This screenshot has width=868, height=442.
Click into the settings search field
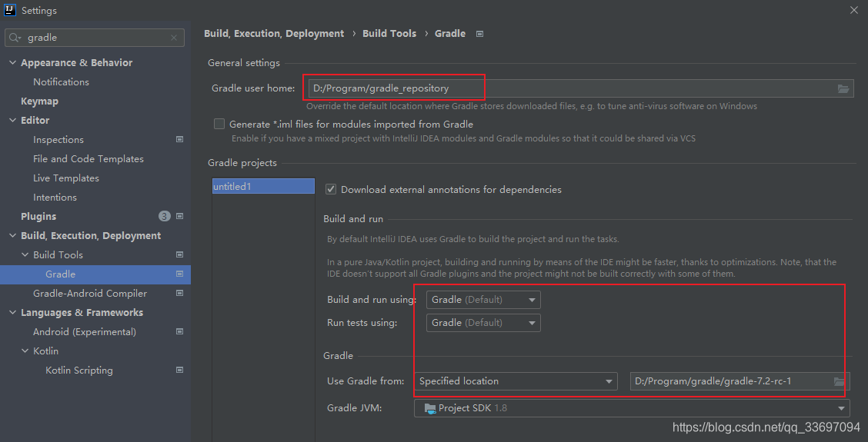click(94, 38)
